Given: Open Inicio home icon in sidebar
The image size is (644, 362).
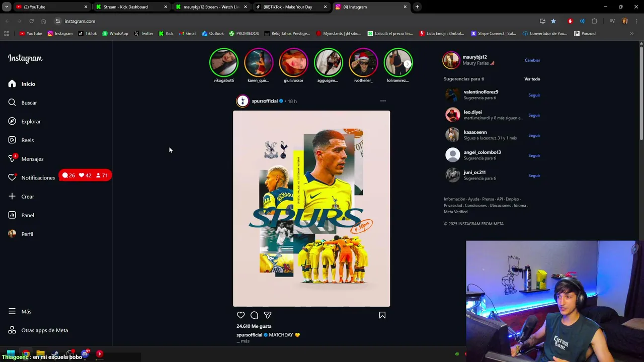Looking at the screenshot, I should click(x=12, y=84).
